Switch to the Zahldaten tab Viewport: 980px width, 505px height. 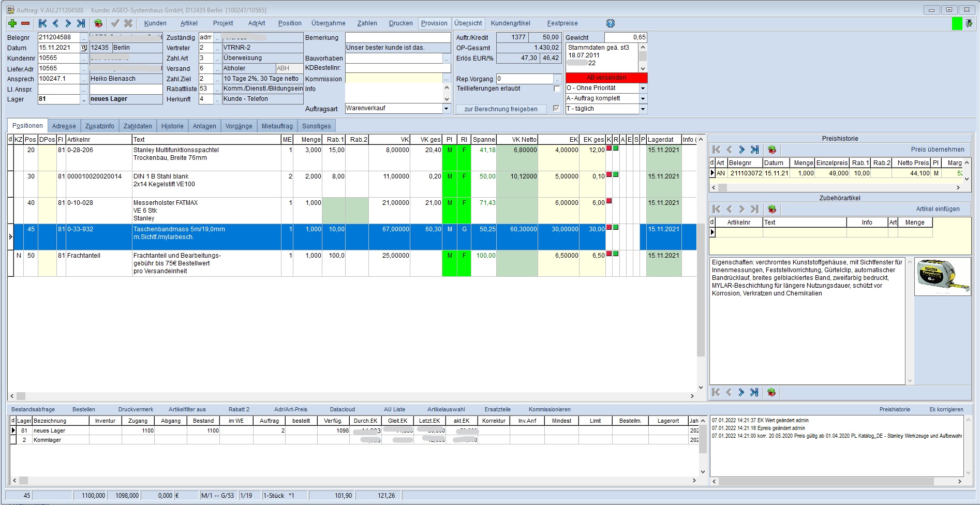[x=138, y=126]
